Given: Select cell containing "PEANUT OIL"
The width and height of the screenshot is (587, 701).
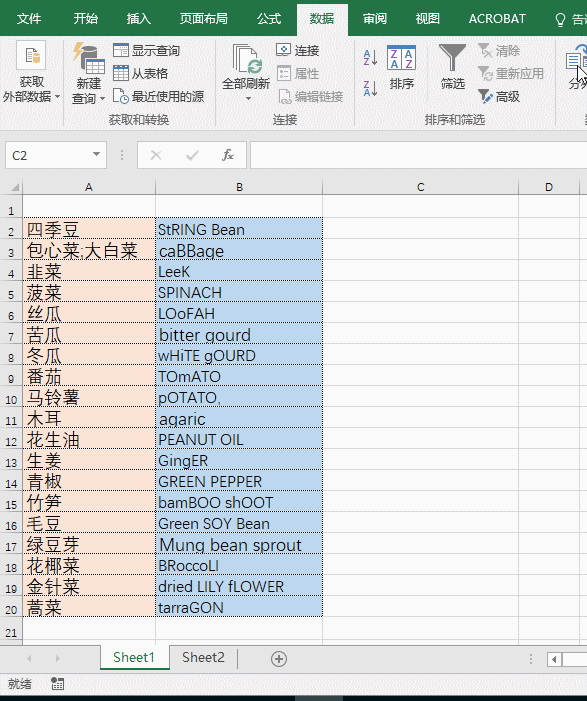Looking at the screenshot, I should pos(239,439).
